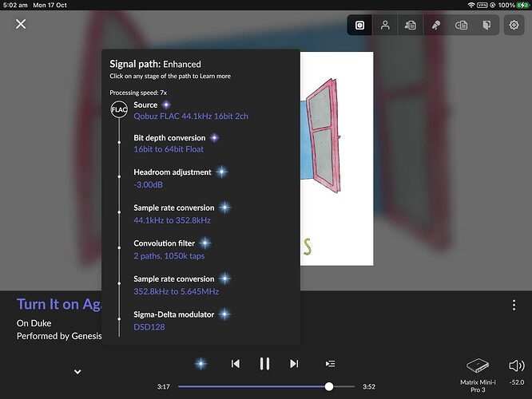Open 16bit to 64bit Float details
532x399 pixels.
pyautogui.click(x=169, y=149)
